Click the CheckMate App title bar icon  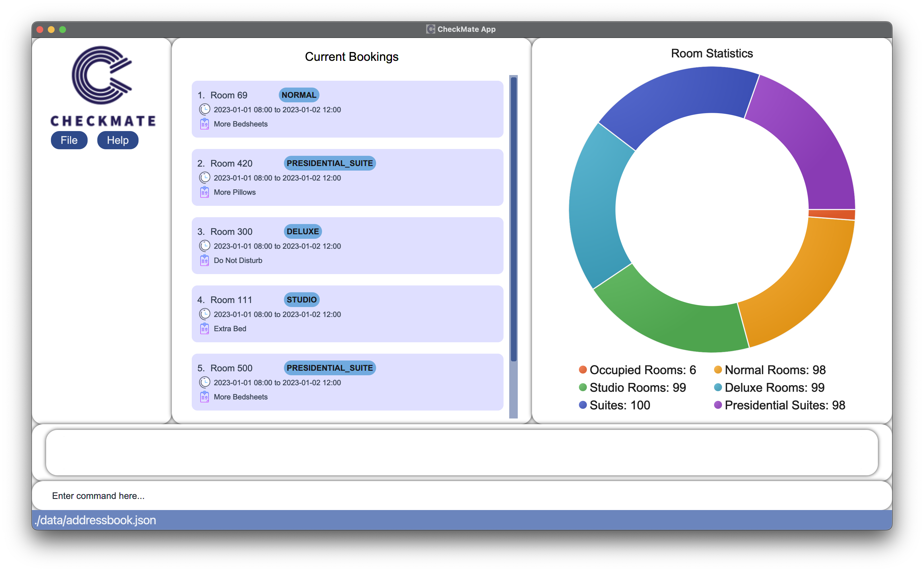(430, 29)
